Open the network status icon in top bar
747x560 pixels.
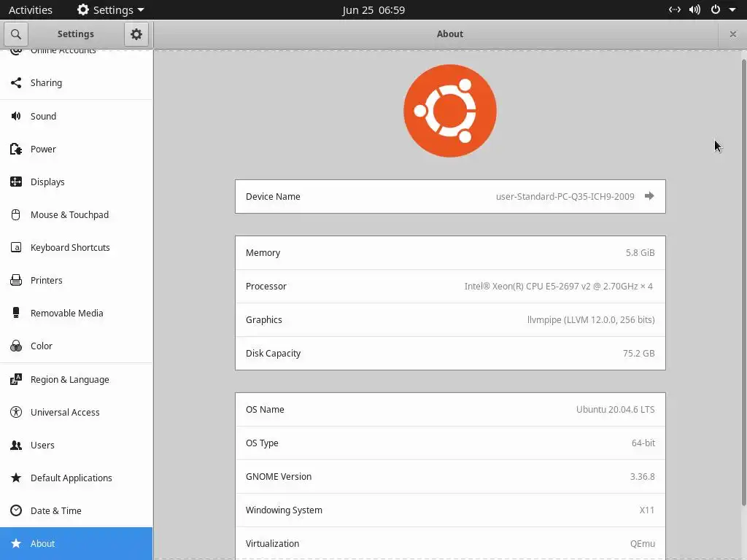(x=674, y=9)
